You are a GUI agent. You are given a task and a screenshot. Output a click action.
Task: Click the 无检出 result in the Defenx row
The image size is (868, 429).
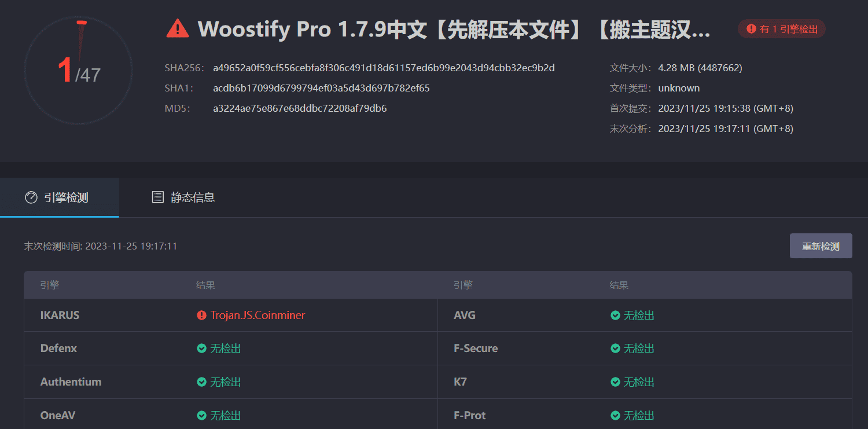tap(225, 349)
